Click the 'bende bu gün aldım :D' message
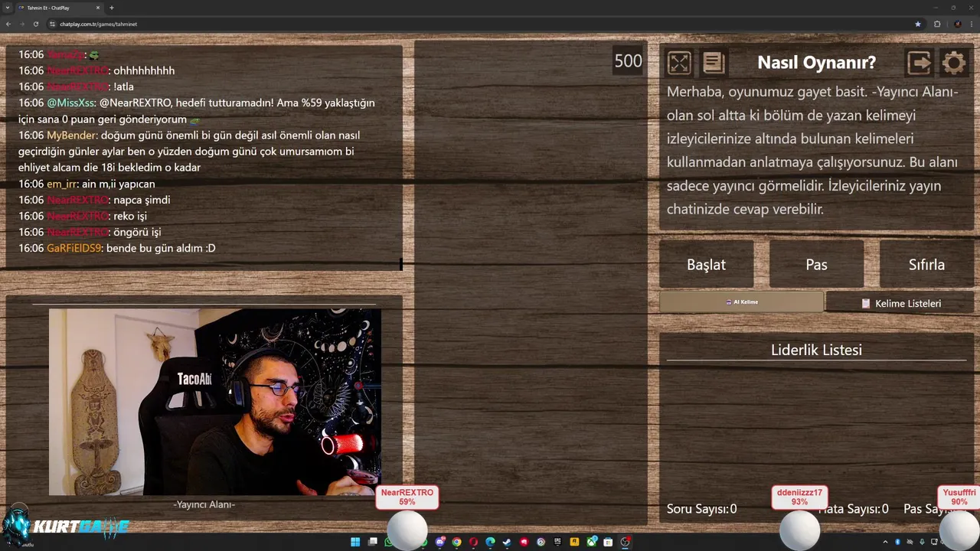The height and width of the screenshot is (551, 980). tap(161, 248)
